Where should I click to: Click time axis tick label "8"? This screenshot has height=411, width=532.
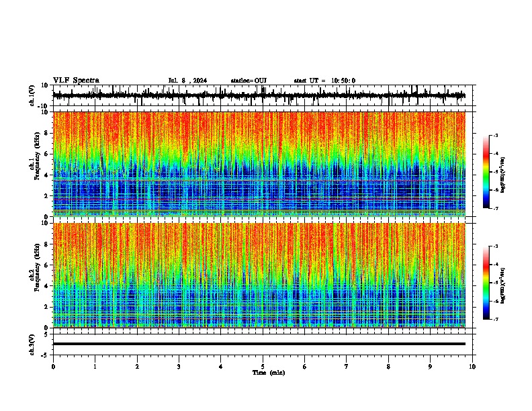click(388, 367)
